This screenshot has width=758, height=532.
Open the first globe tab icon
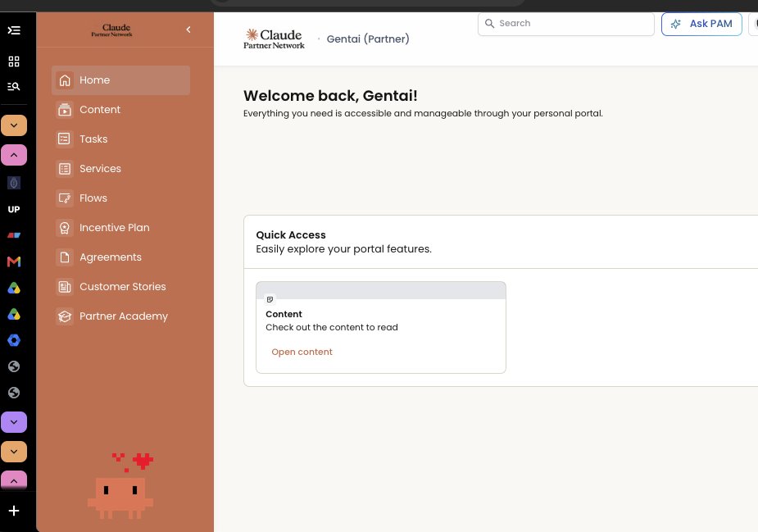pyautogui.click(x=14, y=366)
